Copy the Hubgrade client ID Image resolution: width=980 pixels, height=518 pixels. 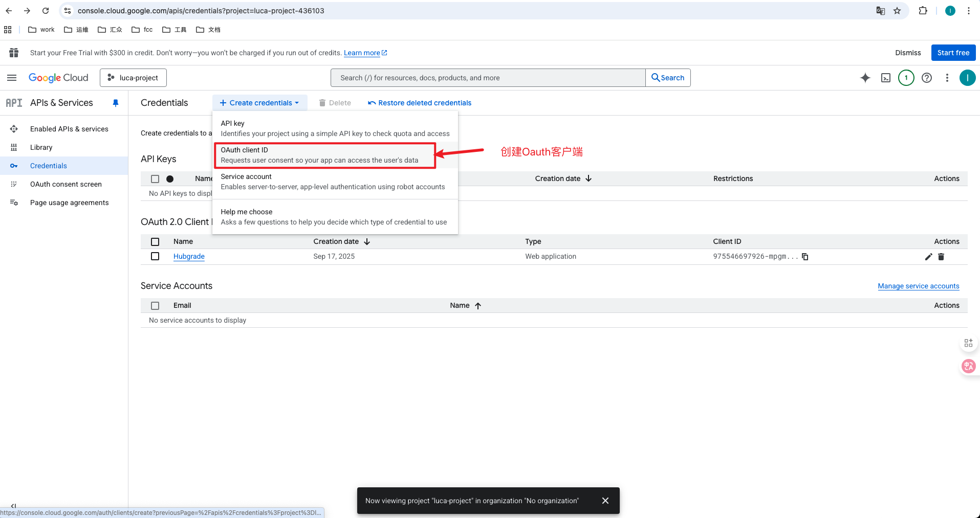tap(805, 256)
